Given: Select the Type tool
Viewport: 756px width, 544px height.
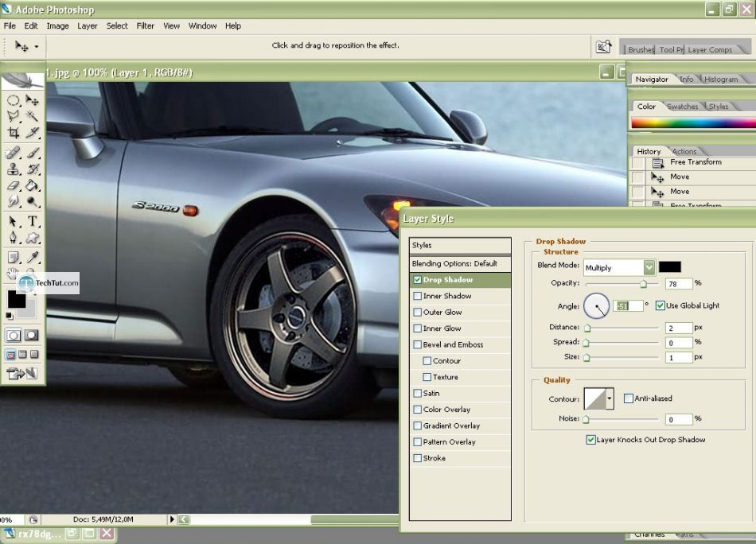Looking at the screenshot, I should pos(32,221).
